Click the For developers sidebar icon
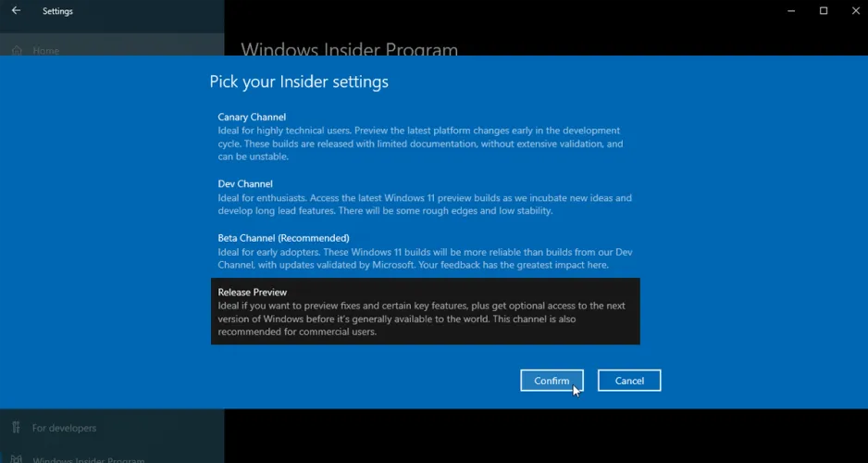This screenshot has height=463, width=868. pyautogui.click(x=16, y=428)
